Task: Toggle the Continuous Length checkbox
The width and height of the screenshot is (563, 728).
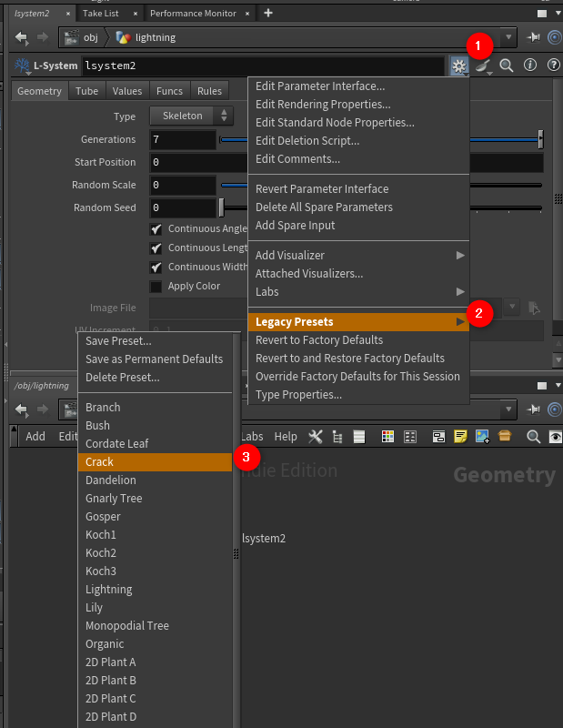Action: [x=156, y=248]
